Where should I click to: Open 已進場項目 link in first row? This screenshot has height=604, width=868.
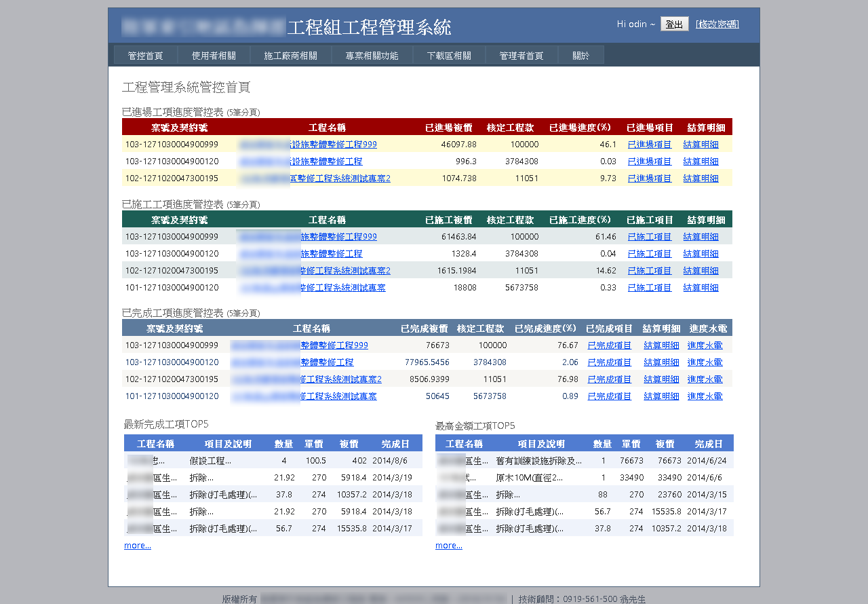coord(650,145)
